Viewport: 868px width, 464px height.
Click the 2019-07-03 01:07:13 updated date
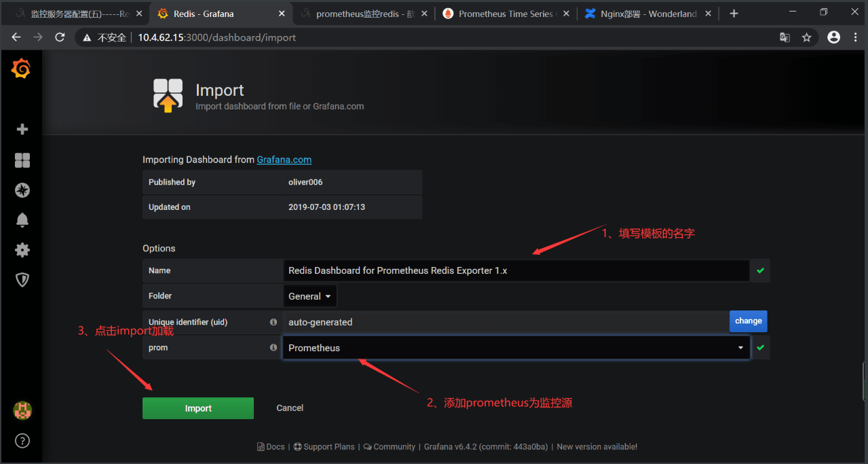[x=326, y=207]
